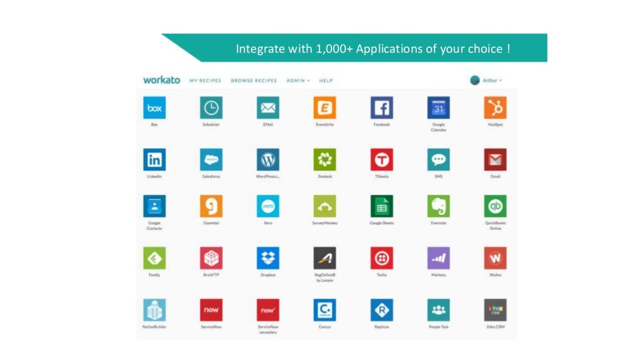Open the SurveyMonkey icon

click(325, 206)
